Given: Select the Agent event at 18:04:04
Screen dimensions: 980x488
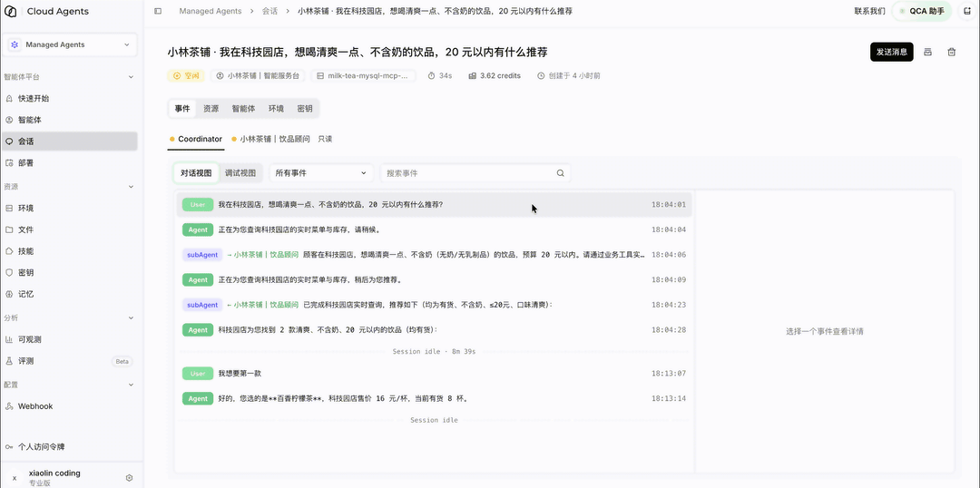Looking at the screenshot, I should [x=435, y=230].
